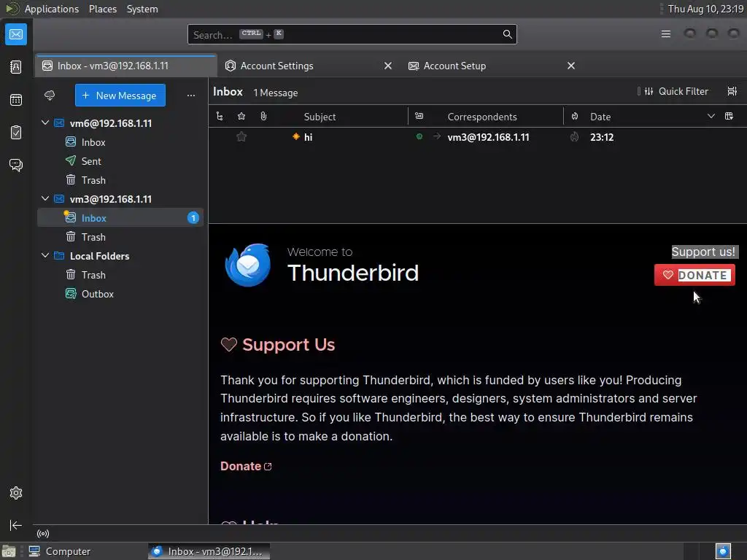Image resolution: width=747 pixels, height=560 pixels.
Task: Open folder pane options ellipsis
Action: pyautogui.click(x=191, y=96)
